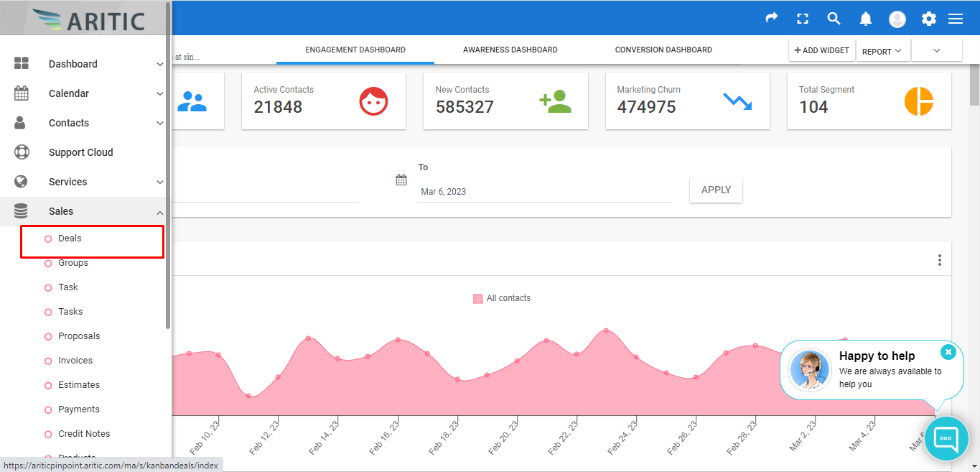980x472 pixels.
Task: Click Active Contacts count 21848
Action: click(x=278, y=107)
